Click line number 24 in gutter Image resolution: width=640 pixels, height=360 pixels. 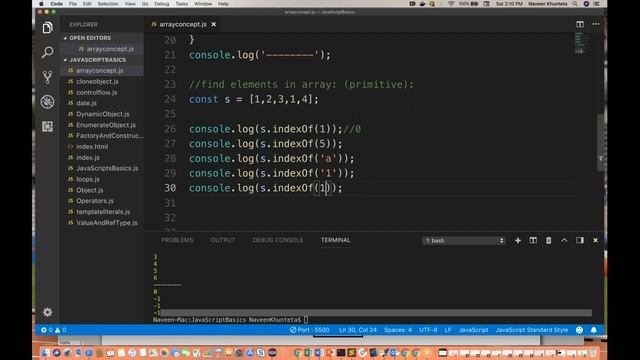pos(170,99)
